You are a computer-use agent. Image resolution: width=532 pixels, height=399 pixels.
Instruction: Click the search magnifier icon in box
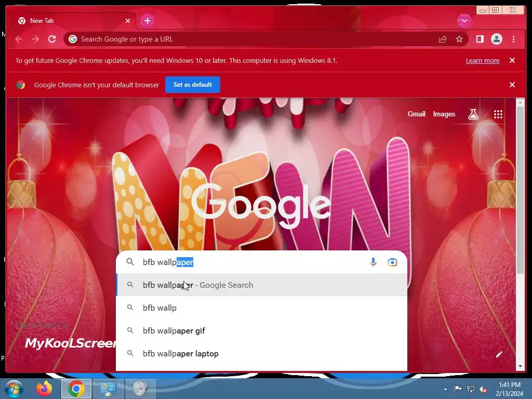pos(130,262)
